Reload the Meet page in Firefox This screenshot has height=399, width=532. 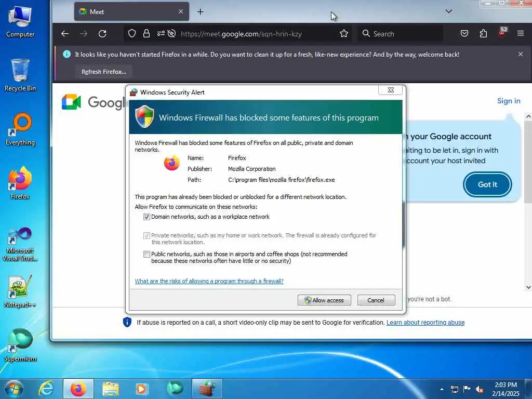[x=102, y=34]
